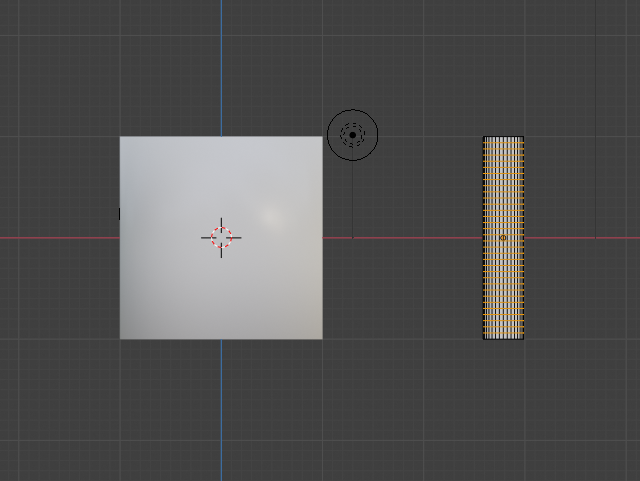This screenshot has width=640, height=481.
Task: Click the cube's top-left corner
Action: click(121, 138)
